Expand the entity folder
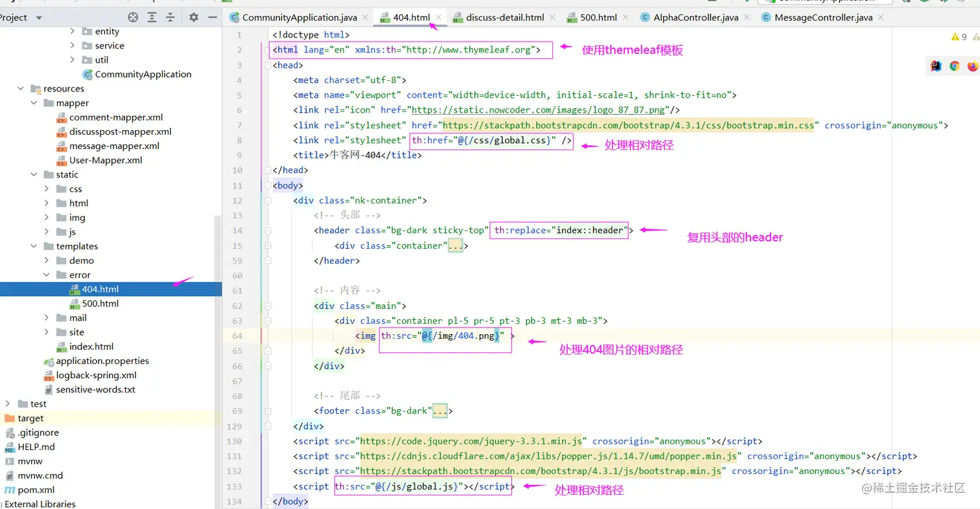The image size is (980, 509). click(x=73, y=31)
